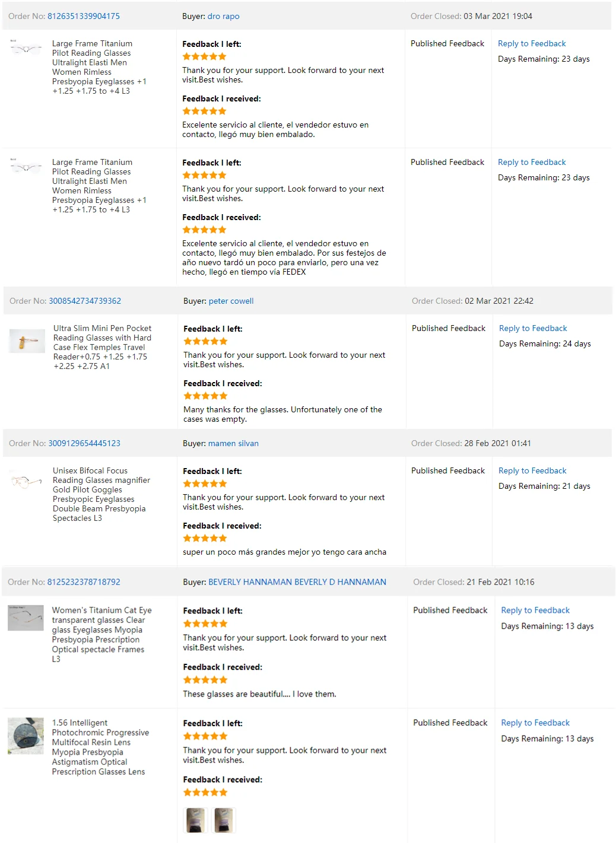616x843 pixels.
Task: Open buyer peter cowell's profile
Action: [231, 301]
